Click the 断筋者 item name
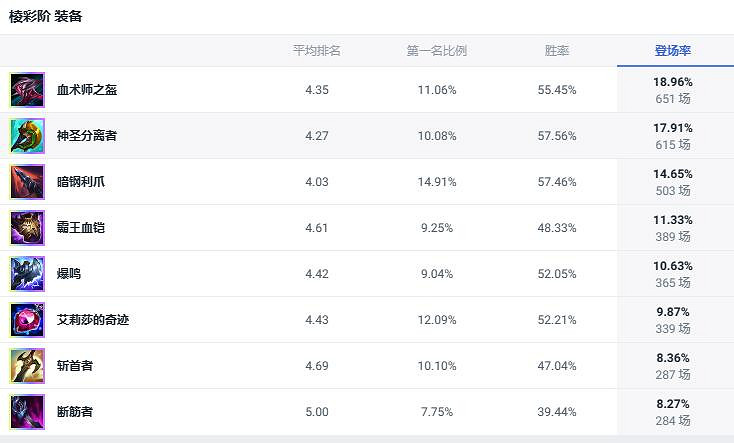This screenshot has width=734, height=443. pos(75,412)
